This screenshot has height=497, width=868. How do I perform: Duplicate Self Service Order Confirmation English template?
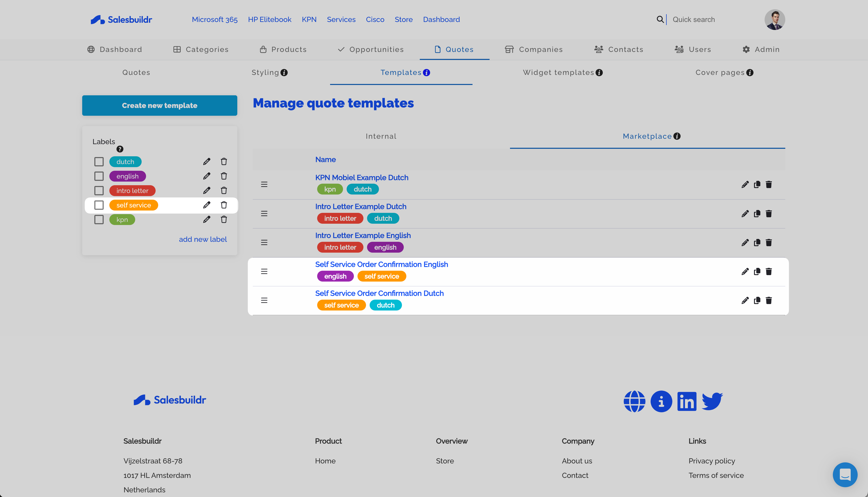[757, 272]
